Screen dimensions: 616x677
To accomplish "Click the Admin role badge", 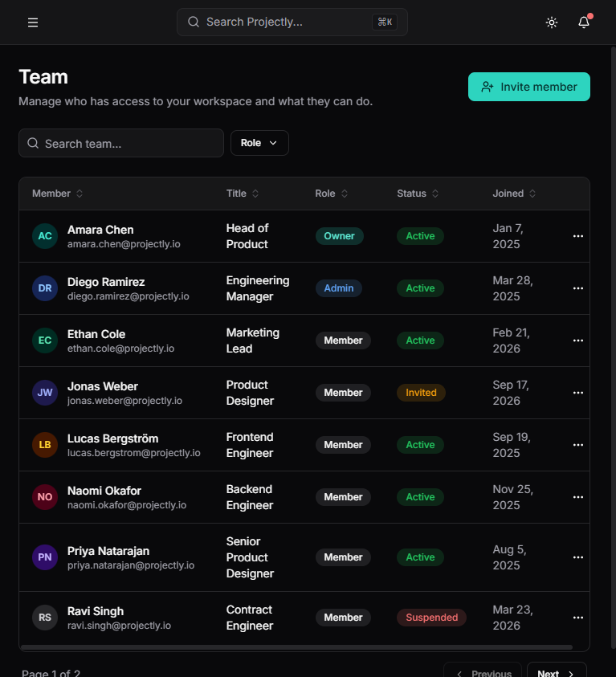I will click(x=339, y=288).
